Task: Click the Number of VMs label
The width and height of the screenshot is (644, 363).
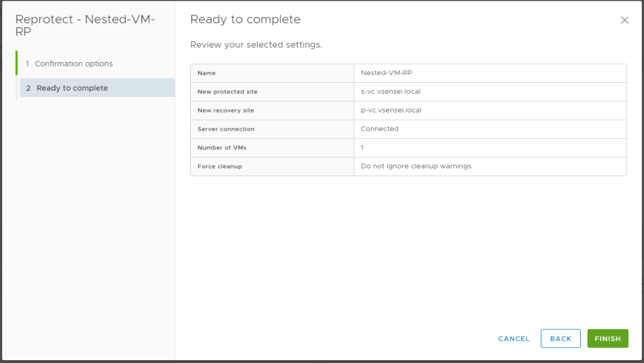Action: click(x=222, y=148)
